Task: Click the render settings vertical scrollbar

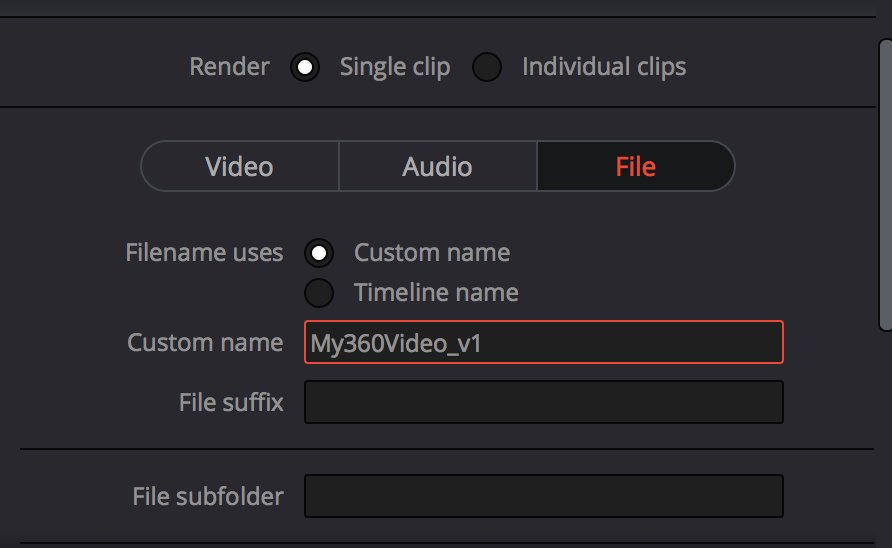Action: [885, 185]
